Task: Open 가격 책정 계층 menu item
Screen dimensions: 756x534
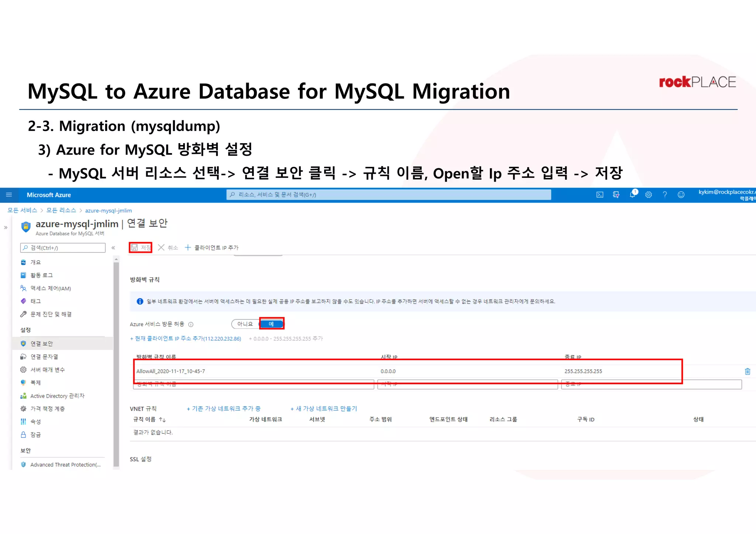Action: click(48, 409)
